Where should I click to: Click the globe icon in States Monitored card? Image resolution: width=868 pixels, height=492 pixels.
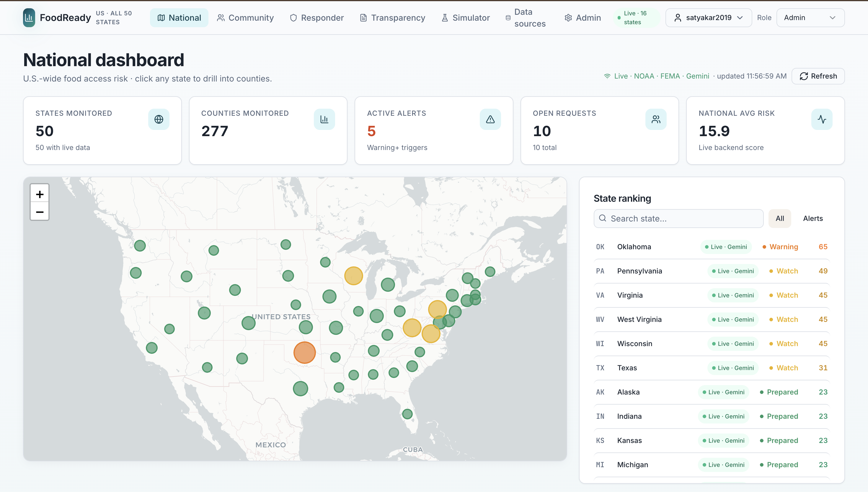159,119
